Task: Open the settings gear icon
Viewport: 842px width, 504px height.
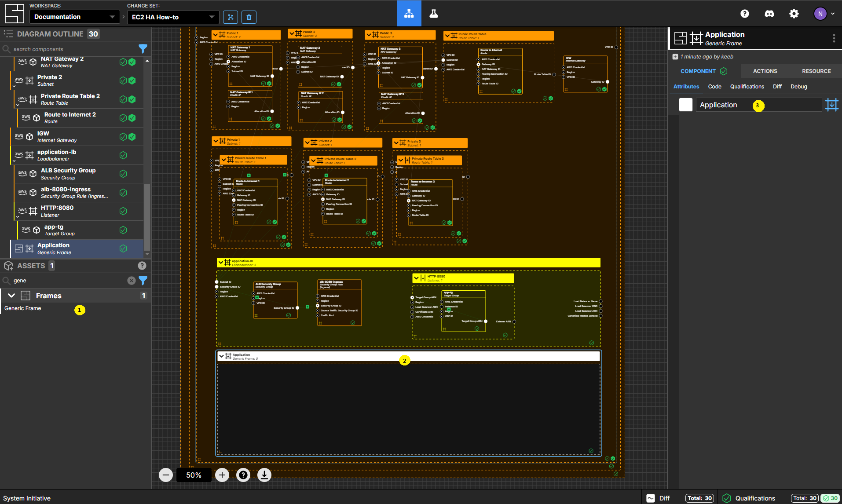Action: [x=794, y=14]
